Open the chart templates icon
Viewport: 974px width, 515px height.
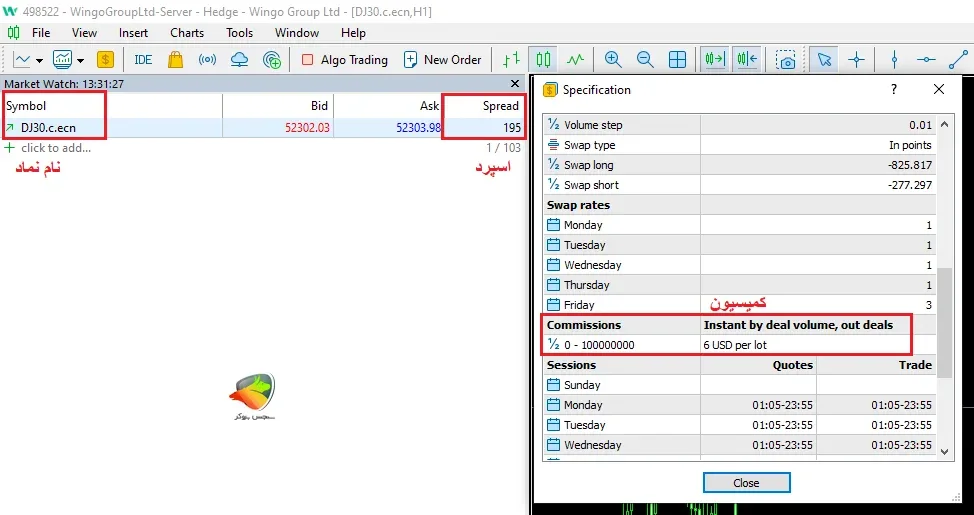(x=62, y=60)
